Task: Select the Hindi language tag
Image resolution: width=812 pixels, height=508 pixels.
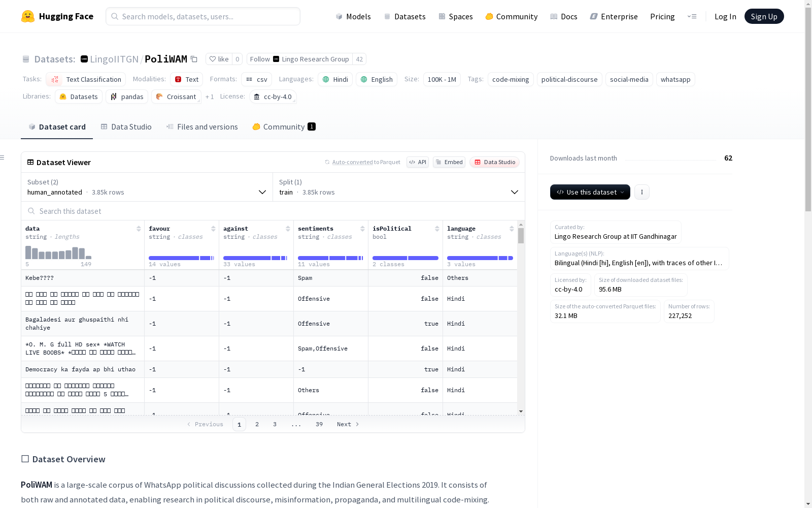Action: tap(335, 79)
